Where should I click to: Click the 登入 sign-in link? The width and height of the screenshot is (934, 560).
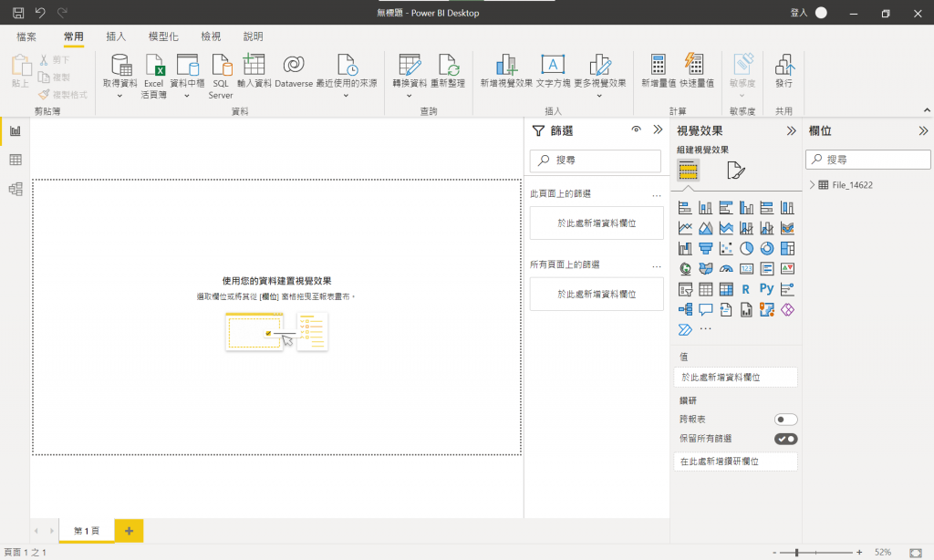(x=799, y=13)
